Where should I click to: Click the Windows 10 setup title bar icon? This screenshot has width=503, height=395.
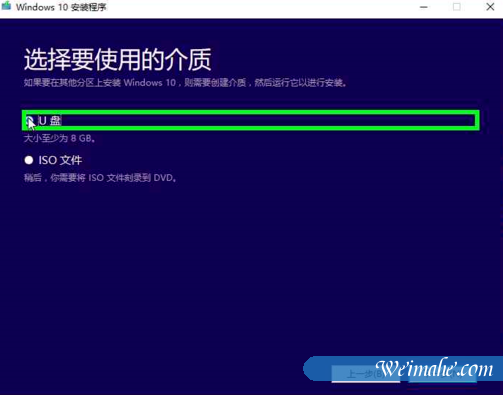[6, 6]
